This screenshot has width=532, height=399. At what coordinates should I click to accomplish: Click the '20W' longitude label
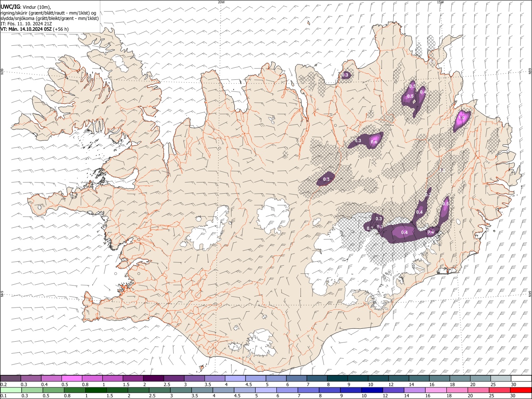[x=221, y=2]
